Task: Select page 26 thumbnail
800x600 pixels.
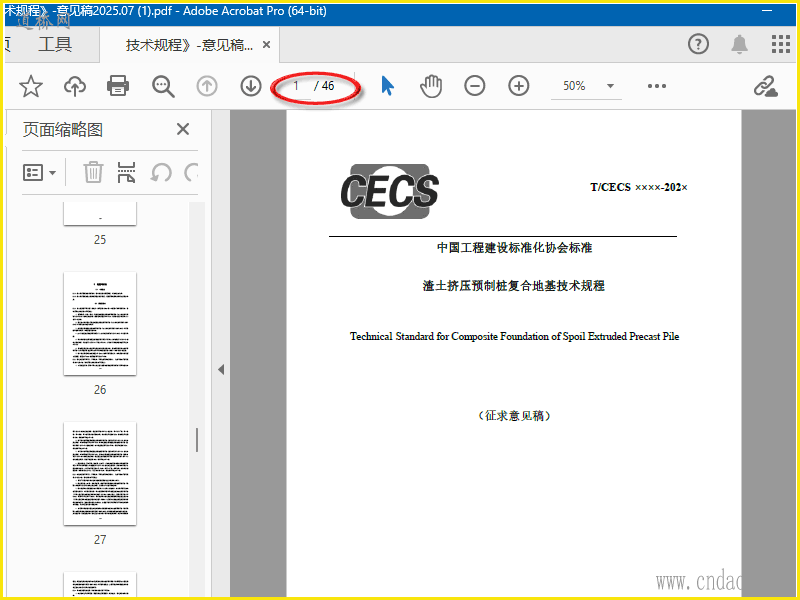Action: click(x=100, y=323)
